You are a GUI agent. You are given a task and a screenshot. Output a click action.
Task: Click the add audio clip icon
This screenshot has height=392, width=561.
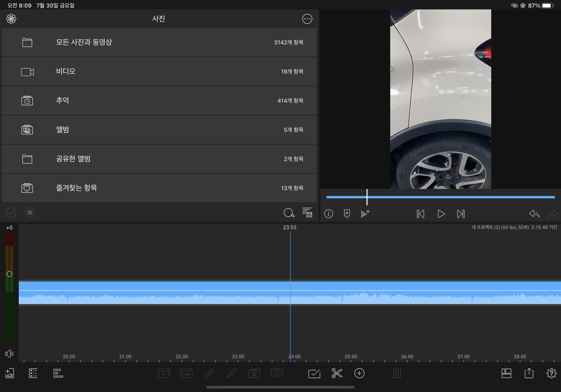tap(187, 373)
